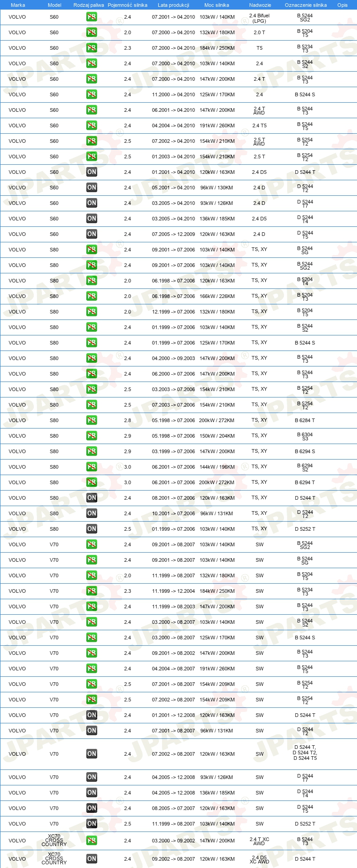Click the Marka column header

click(x=18, y=5)
